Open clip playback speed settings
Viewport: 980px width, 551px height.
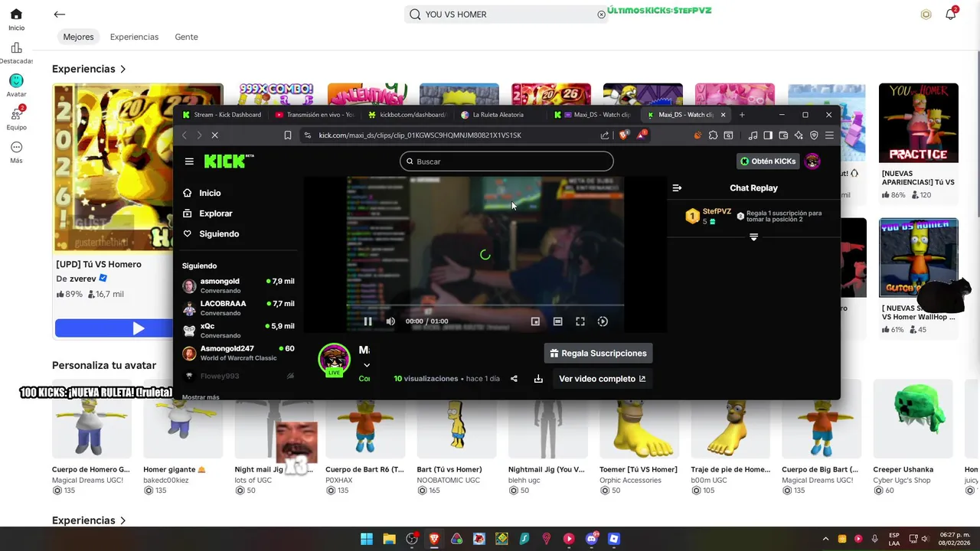click(603, 321)
